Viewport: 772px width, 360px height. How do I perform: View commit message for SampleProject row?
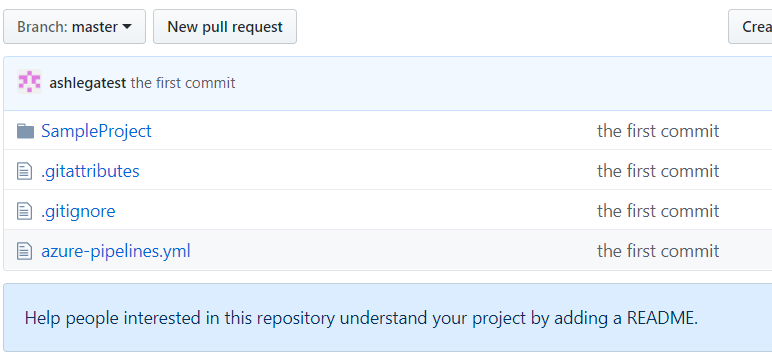point(658,131)
